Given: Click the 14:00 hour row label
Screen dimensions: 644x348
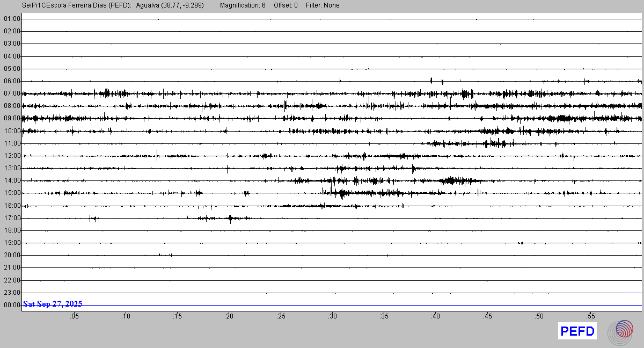Looking at the screenshot, I should [12, 180].
